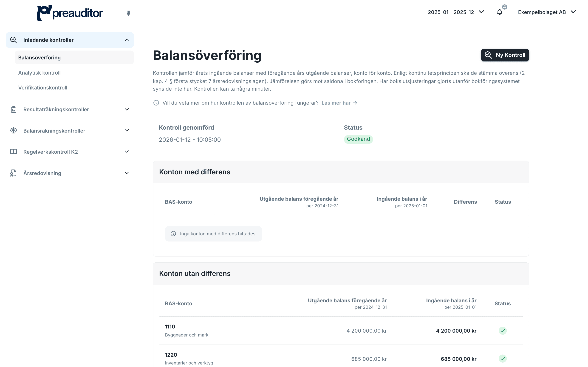Image resolution: width=588 pixels, height=367 pixels.
Task: Click the Inledande kontroller magnifier icon
Action: coord(14,40)
